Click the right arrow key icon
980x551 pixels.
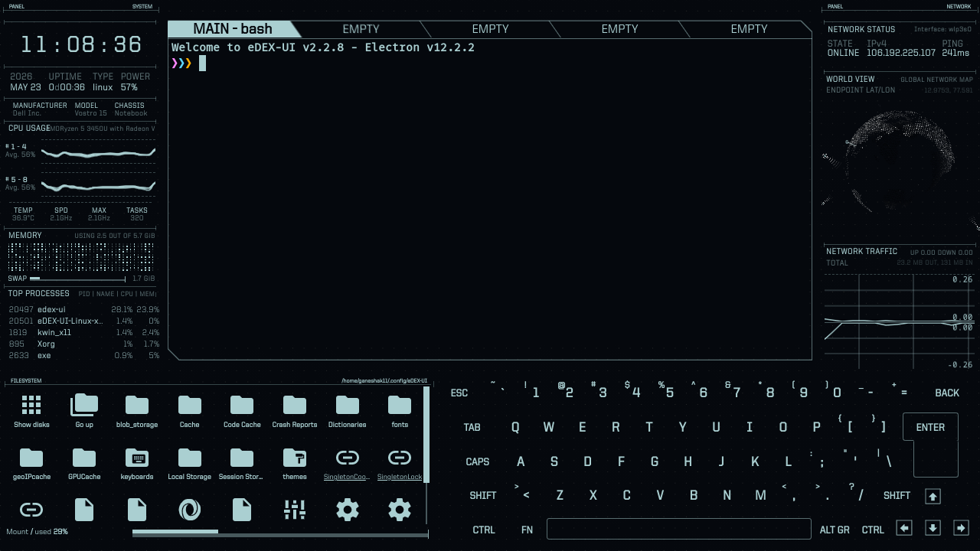click(x=961, y=528)
